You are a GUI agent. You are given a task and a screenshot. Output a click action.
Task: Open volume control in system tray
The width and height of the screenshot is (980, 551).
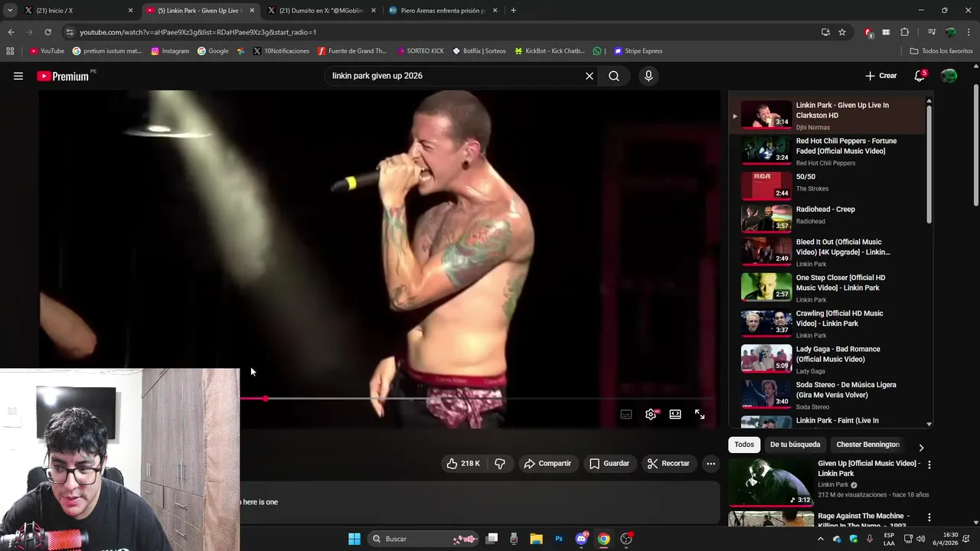pyautogui.click(x=921, y=539)
